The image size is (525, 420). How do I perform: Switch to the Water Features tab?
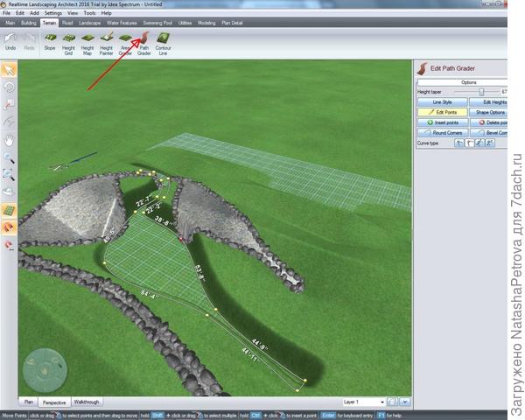[x=123, y=23]
